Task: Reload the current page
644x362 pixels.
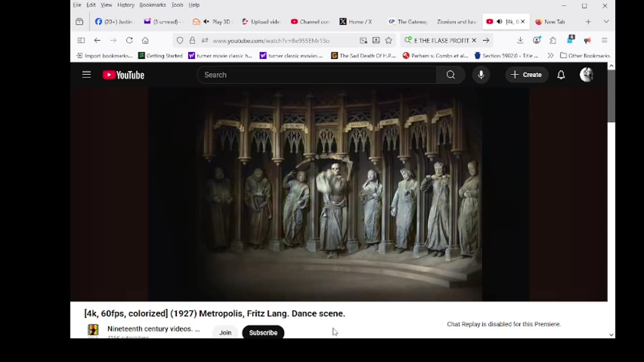Action: 129,40
